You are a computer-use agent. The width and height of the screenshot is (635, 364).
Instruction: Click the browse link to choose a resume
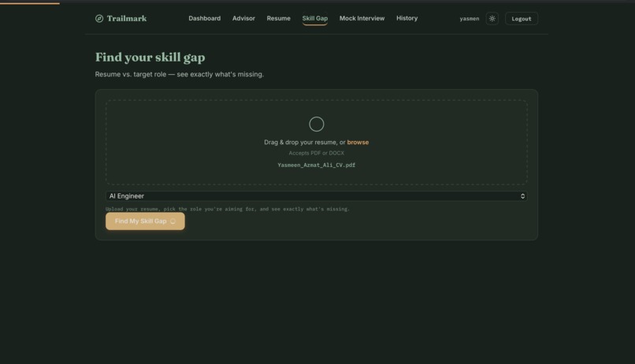358,142
